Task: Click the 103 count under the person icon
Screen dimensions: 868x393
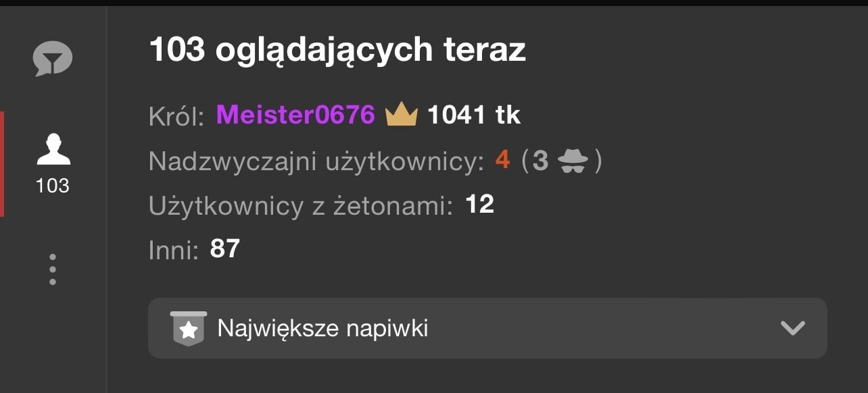Action: point(53,186)
